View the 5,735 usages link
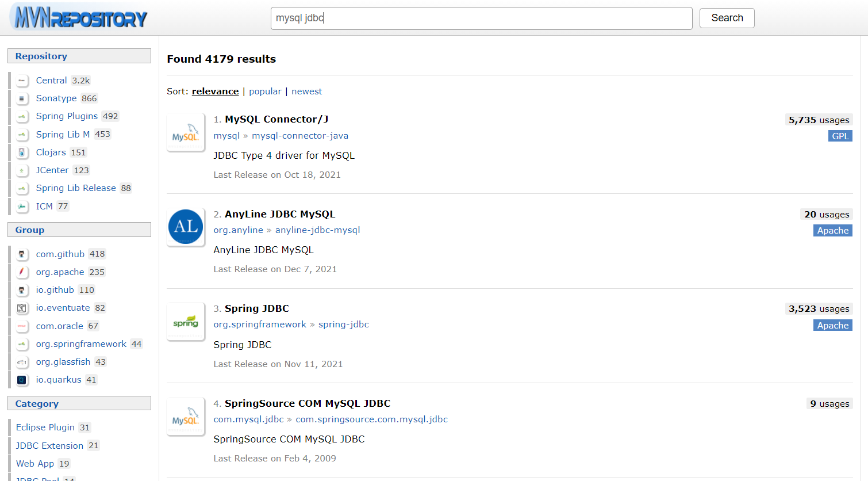The image size is (868, 481). (x=819, y=120)
